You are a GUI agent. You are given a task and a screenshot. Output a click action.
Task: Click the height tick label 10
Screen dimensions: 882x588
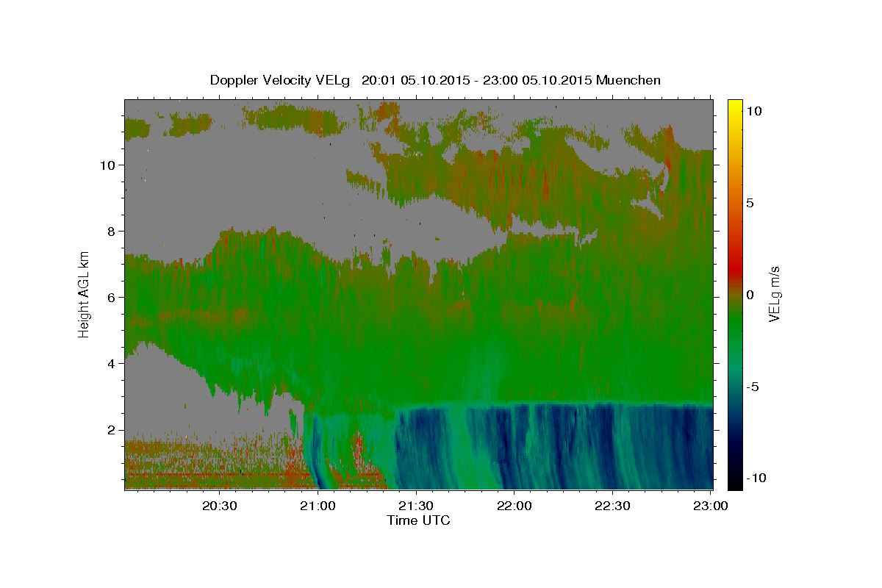click(109, 165)
